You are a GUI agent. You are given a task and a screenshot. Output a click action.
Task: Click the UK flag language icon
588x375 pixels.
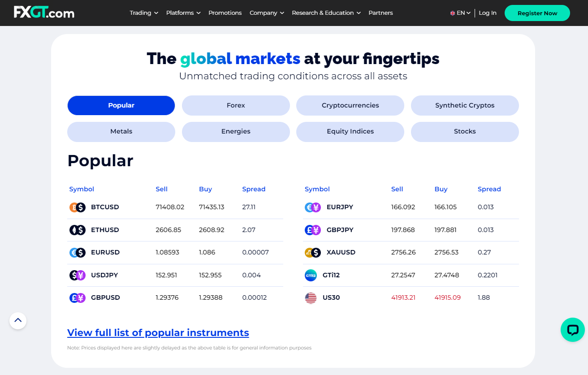pyautogui.click(x=453, y=13)
